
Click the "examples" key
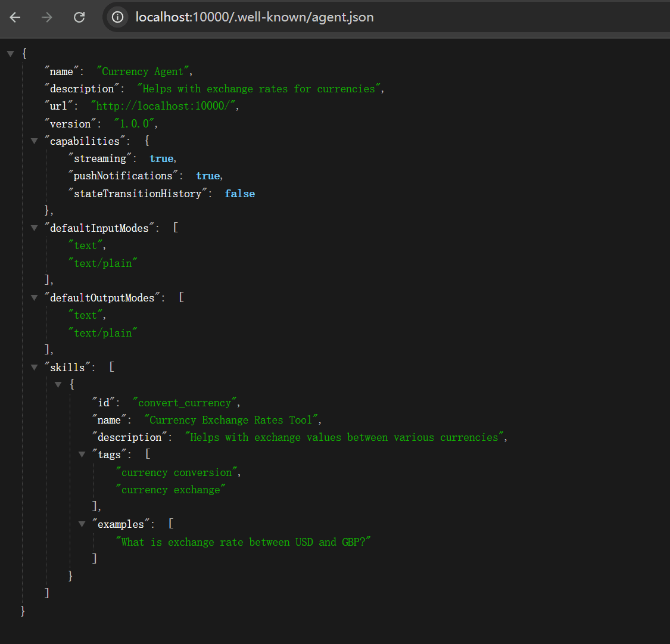click(120, 524)
